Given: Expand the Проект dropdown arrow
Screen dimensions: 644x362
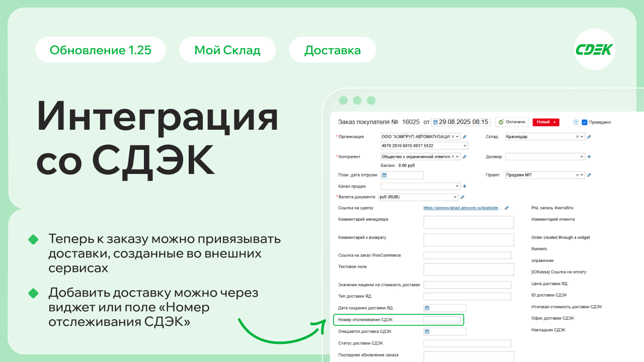Looking at the screenshot, I should (x=582, y=175).
